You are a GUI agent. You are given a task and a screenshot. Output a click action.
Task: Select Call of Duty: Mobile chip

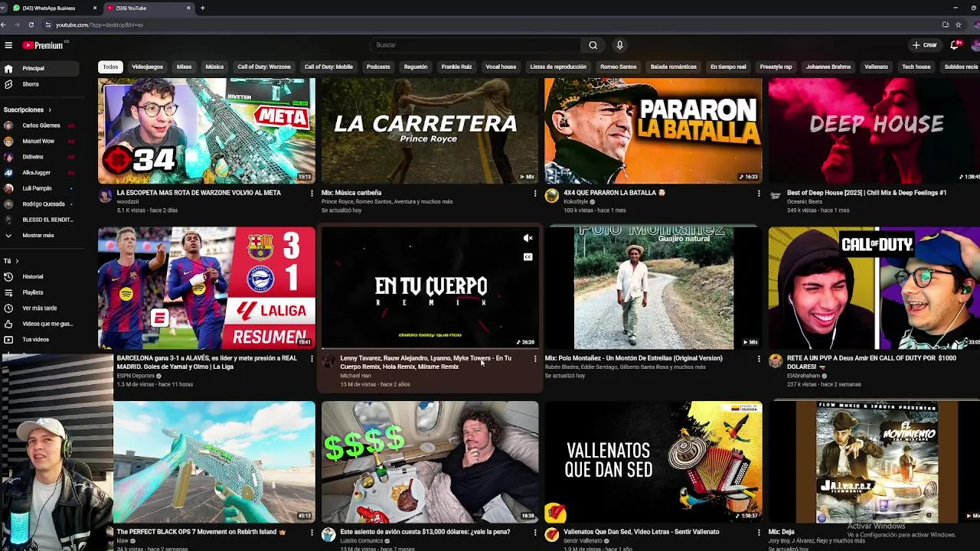(328, 67)
